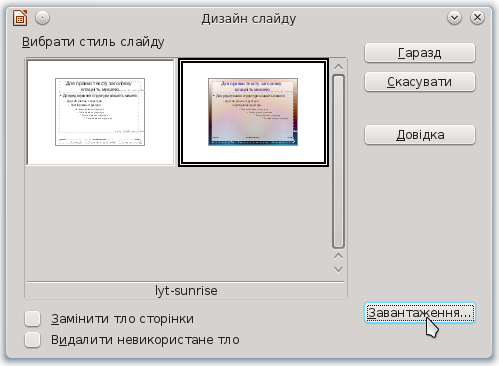
Task: Click the vertical scrollbar thumb
Action: (x=338, y=162)
